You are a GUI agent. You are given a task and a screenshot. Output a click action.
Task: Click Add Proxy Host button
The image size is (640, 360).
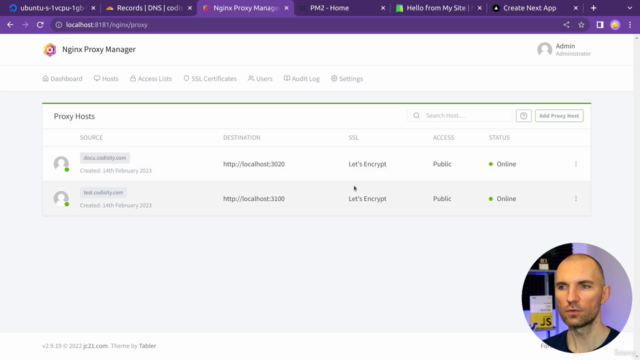559,116
